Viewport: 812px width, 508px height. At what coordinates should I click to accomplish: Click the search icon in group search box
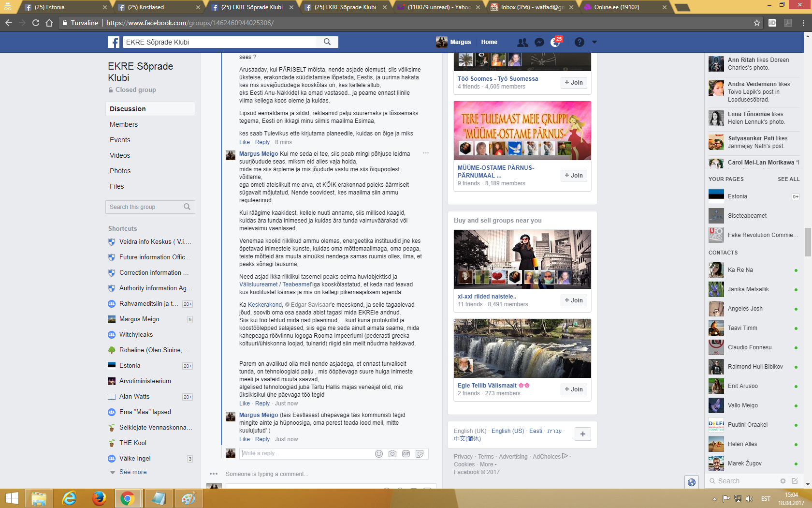(187, 207)
